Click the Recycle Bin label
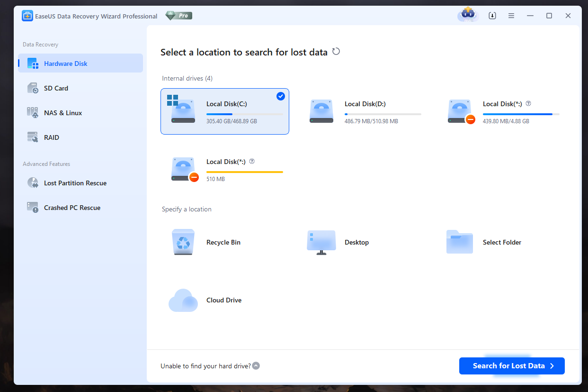This screenshot has height=392, width=588. click(x=223, y=242)
